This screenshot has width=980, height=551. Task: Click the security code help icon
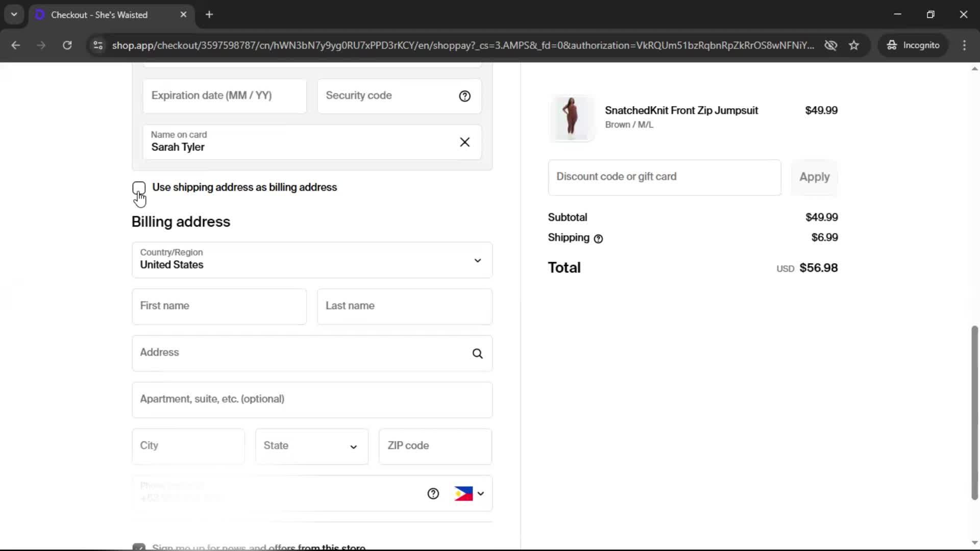(464, 96)
